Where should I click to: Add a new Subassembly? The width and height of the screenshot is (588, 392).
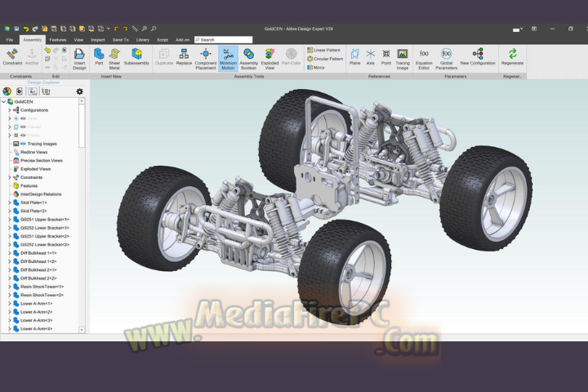point(136,56)
